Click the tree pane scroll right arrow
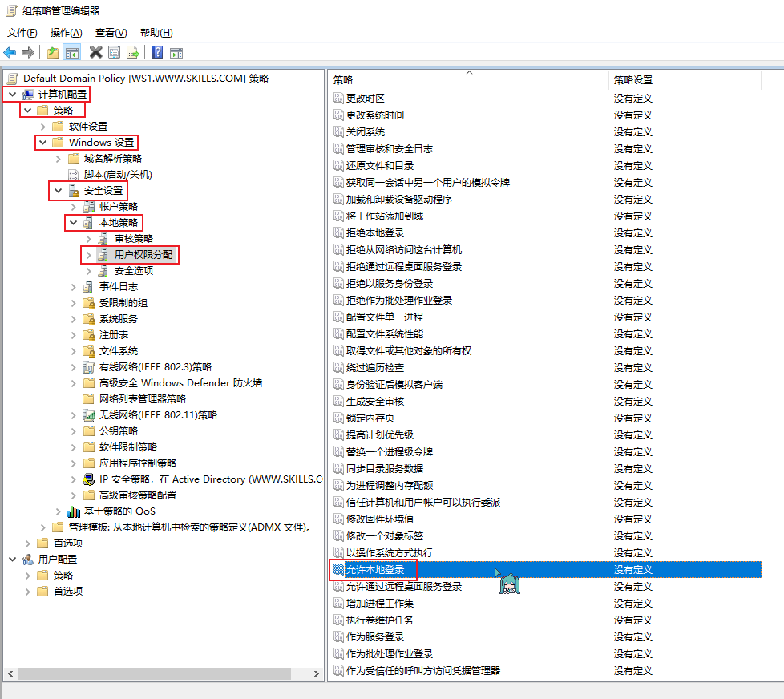 [316, 673]
